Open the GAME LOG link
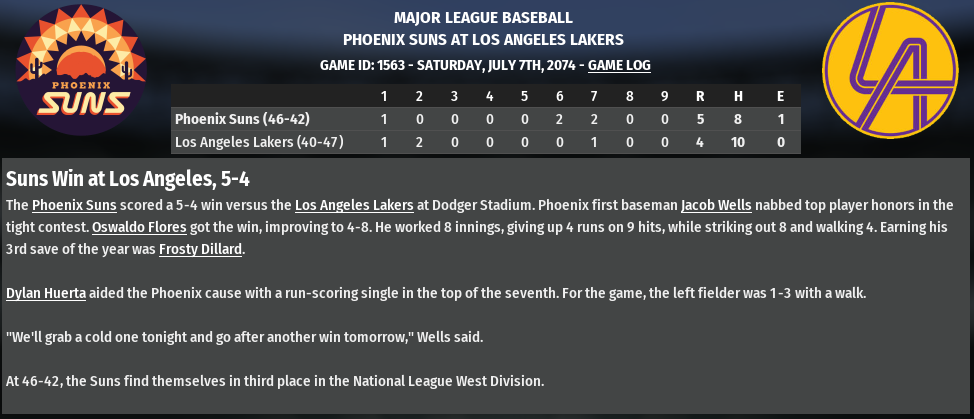Viewport: 974px width, 419px height. click(x=619, y=65)
